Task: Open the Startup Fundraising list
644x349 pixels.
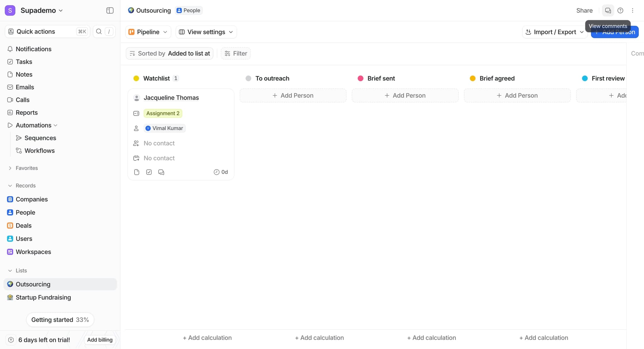Action: point(43,297)
